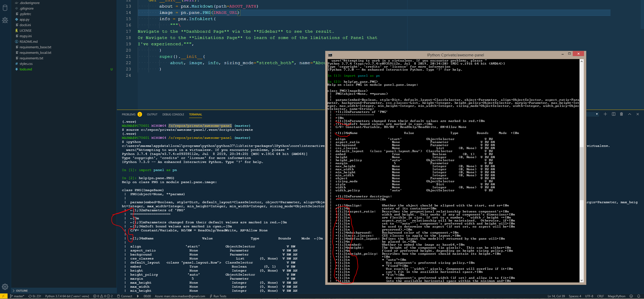This screenshot has width=644, height=299.
Task: Create a new terminal with plus icon
Action: [x=605, y=114]
